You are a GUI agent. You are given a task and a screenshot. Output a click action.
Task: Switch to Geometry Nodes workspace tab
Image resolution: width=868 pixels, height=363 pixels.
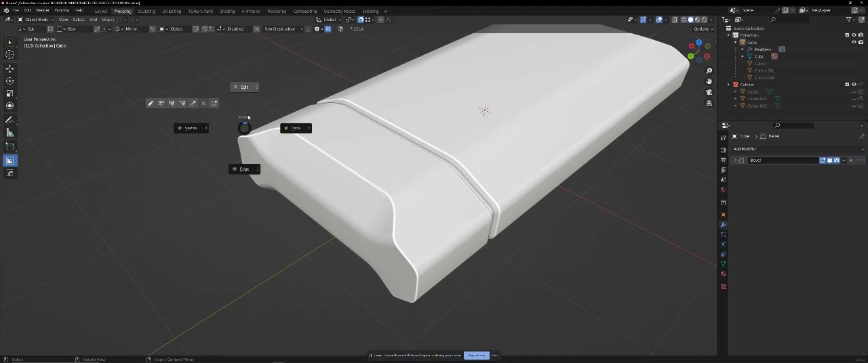tap(339, 11)
